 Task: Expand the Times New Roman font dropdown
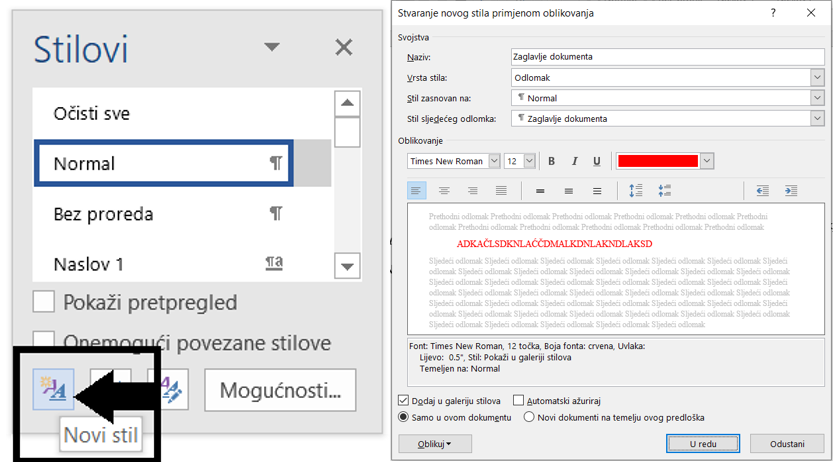(x=493, y=161)
